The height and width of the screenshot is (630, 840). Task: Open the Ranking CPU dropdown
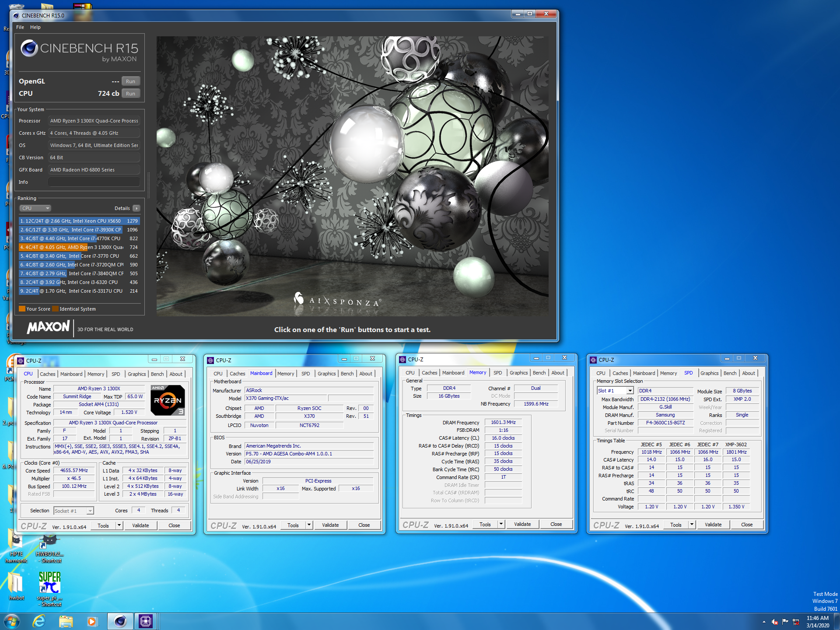click(35, 208)
